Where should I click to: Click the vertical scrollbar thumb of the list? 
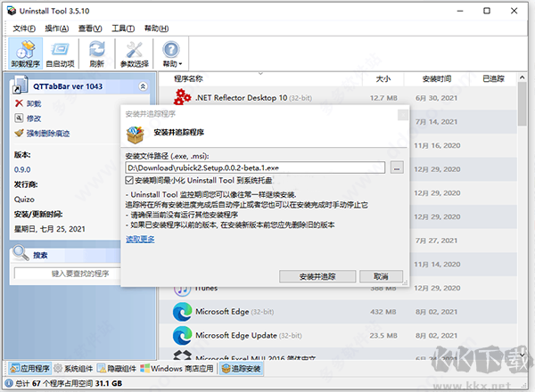tap(522, 104)
